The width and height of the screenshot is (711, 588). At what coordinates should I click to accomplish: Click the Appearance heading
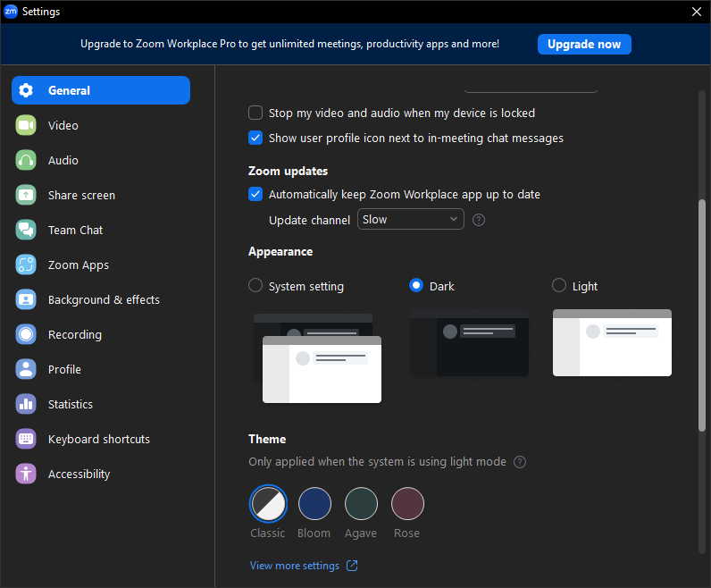coord(280,251)
